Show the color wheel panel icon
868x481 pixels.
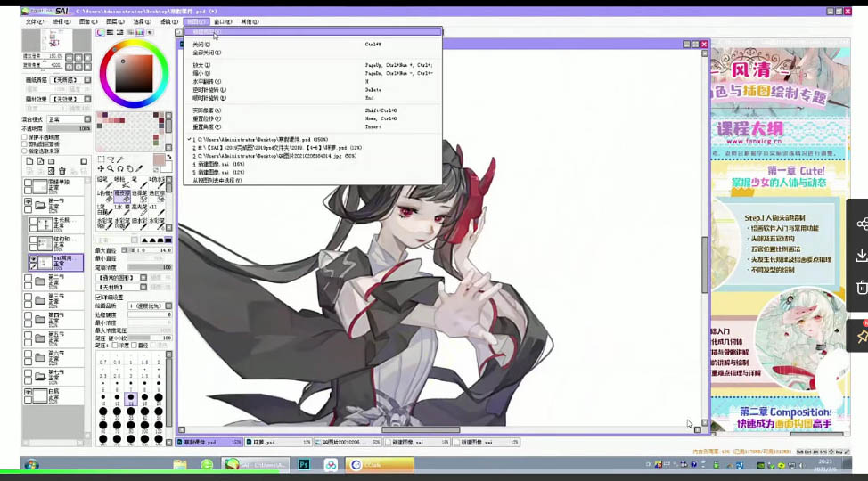(x=100, y=33)
